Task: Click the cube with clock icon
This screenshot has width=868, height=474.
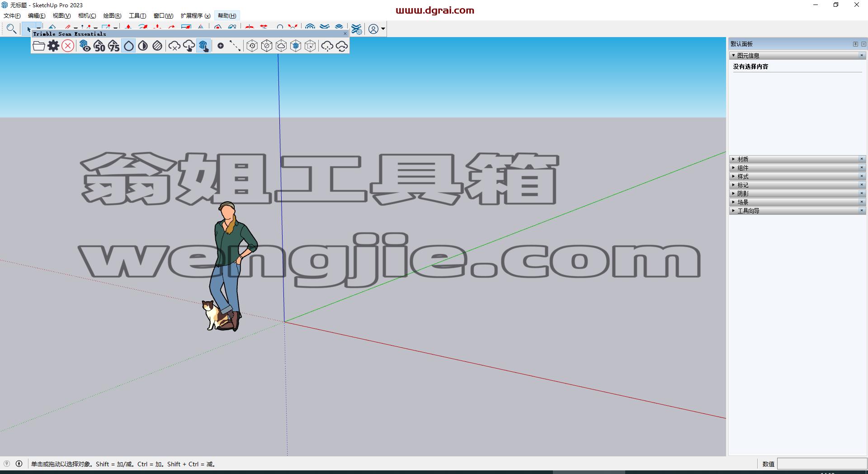Action: point(252,46)
